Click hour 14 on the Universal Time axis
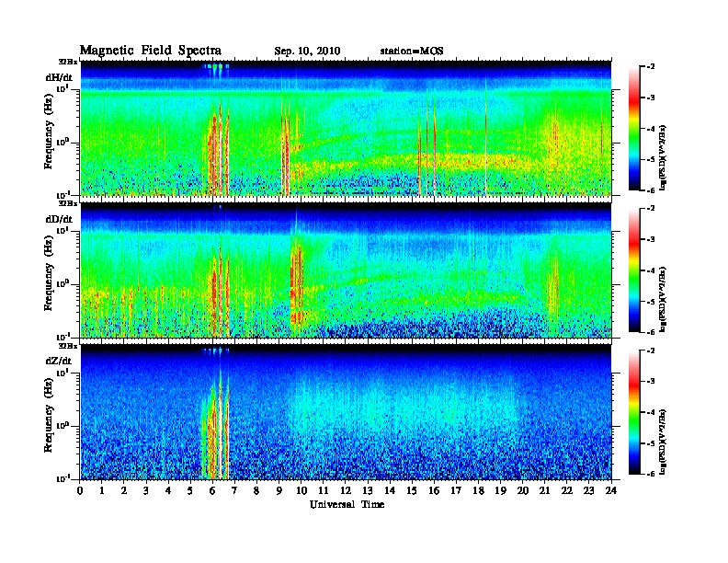 point(390,491)
